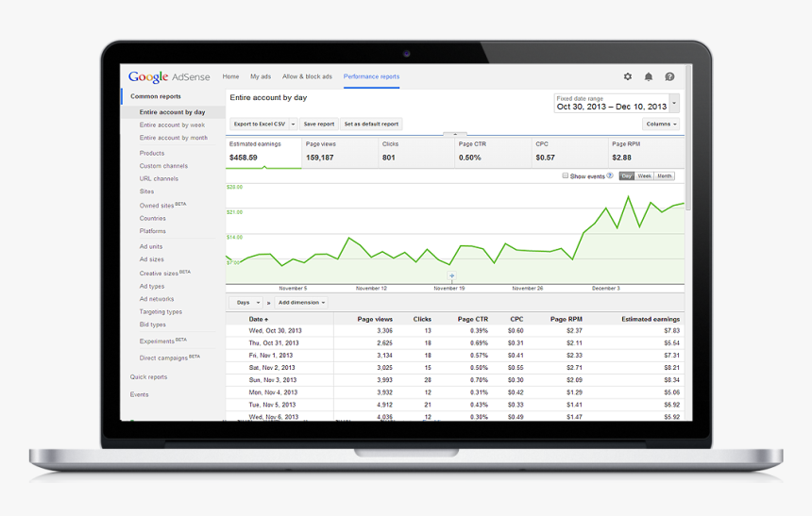Open the Sites report
Screen dimensions: 812x516
pyautogui.click(x=146, y=191)
